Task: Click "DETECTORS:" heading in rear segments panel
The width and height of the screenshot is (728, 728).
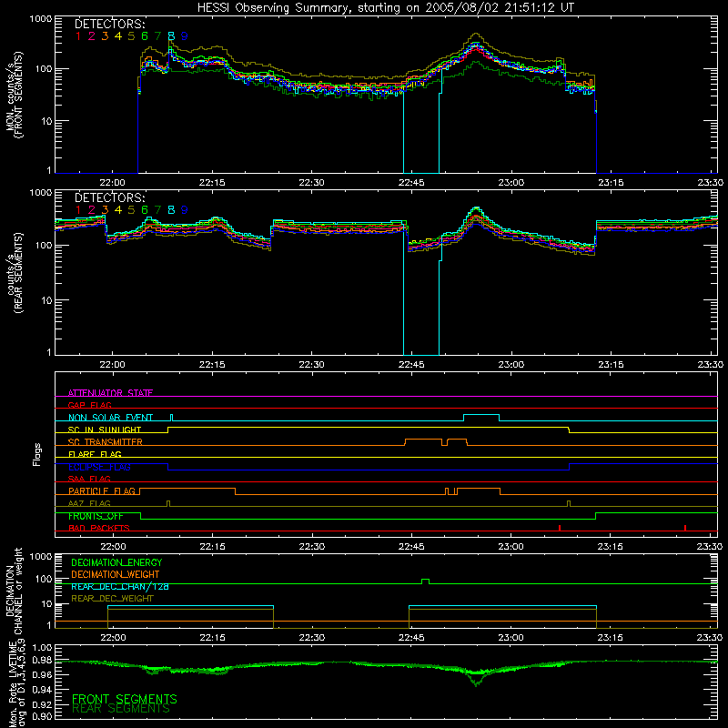Action: coord(109,198)
